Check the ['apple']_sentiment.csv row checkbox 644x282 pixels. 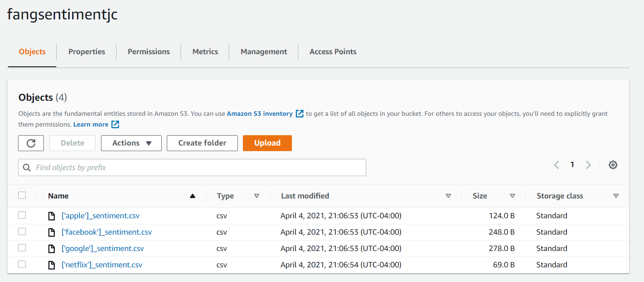tap(22, 215)
